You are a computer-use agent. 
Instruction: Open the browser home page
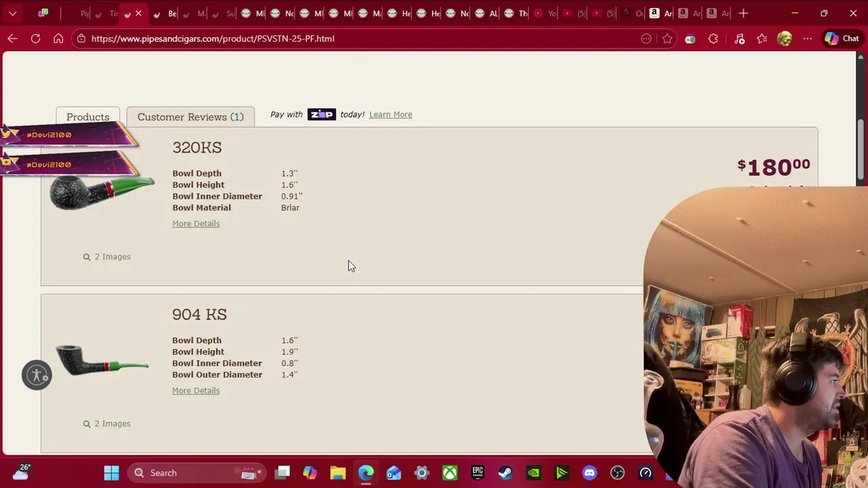(58, 39)
